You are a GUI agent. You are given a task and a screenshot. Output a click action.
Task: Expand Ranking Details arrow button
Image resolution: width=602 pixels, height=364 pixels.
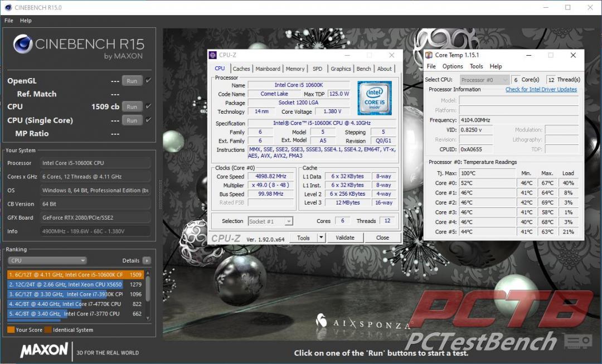click(x=147, y=260)
